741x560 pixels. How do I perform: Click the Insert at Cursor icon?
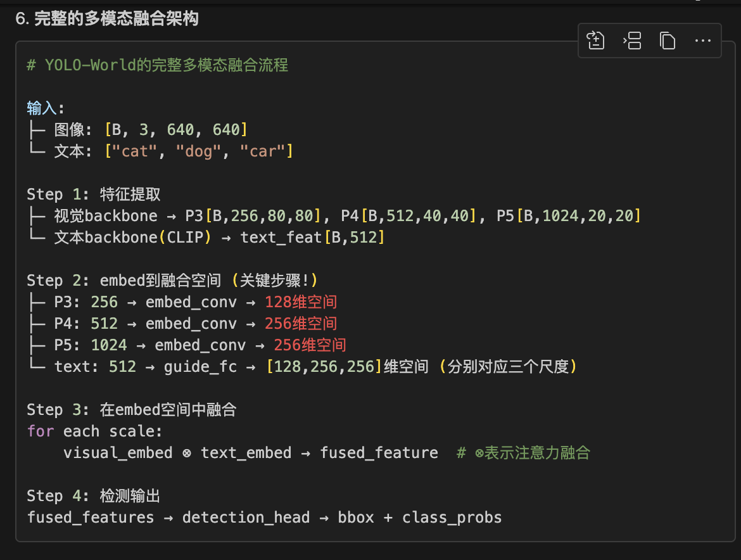coord(632,41)
